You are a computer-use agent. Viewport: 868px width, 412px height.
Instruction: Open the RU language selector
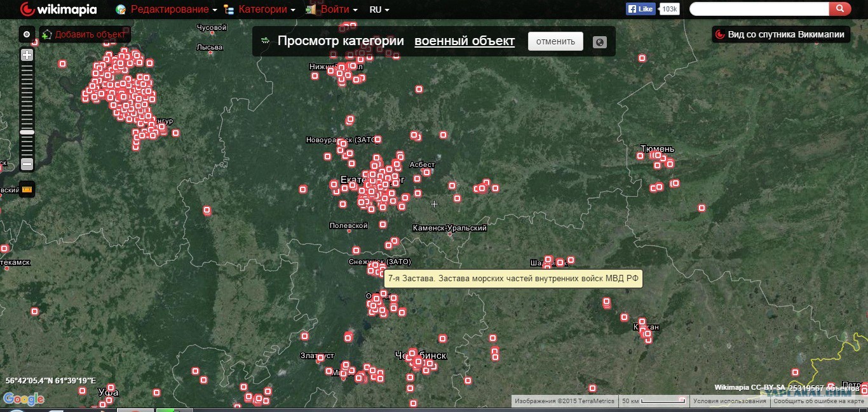pyautogui.click(x=379, y=10)
